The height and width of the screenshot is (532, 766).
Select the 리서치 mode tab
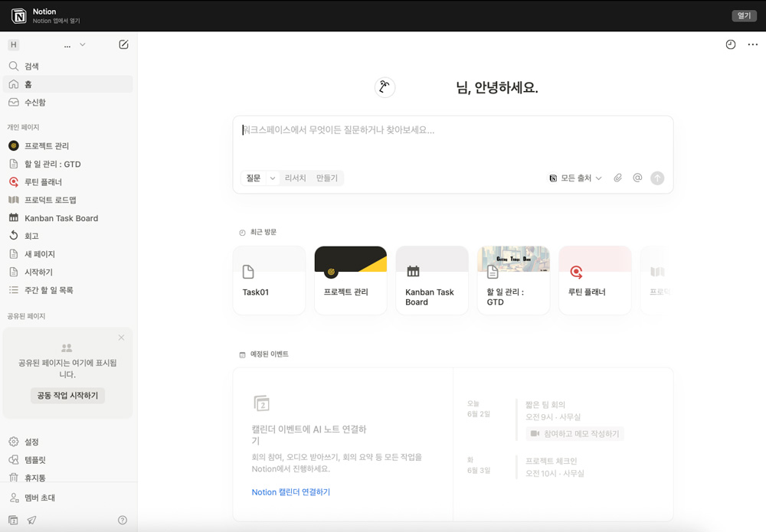(295, 178)
